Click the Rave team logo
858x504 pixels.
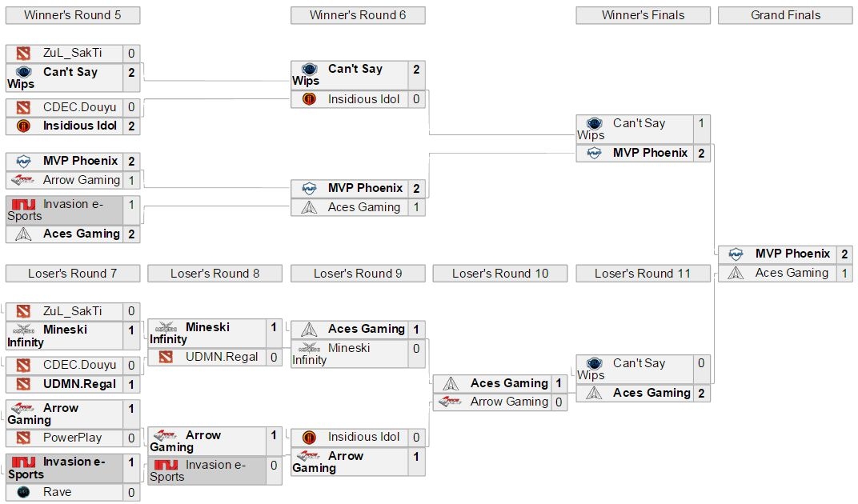[23, 492]
